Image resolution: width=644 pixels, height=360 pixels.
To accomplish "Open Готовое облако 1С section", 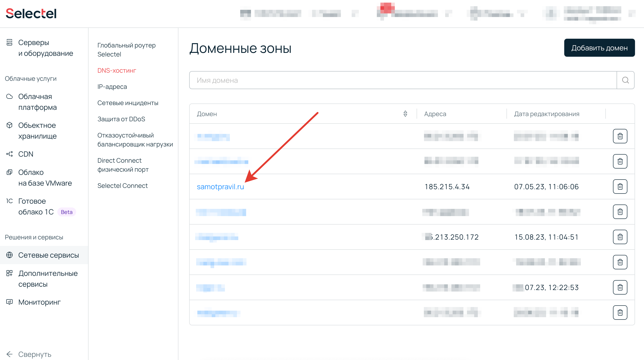I will (36, 207).
